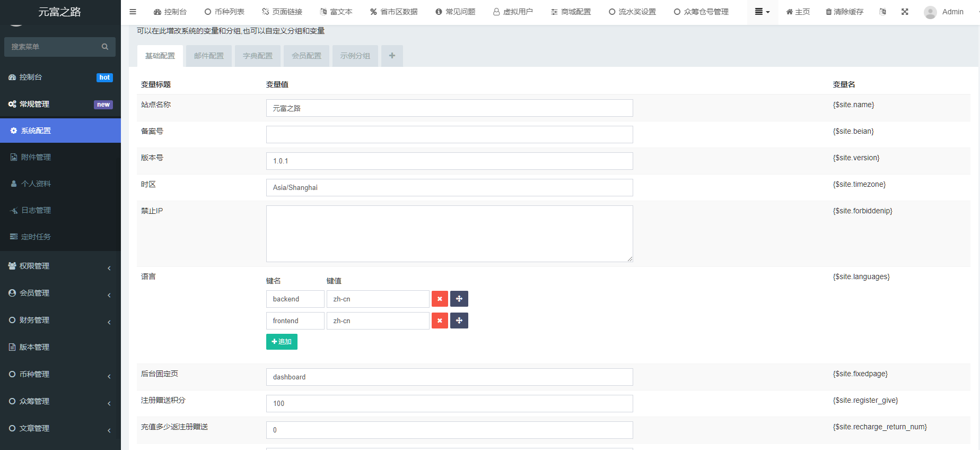The height and width of the screenshot is (450, 980).
Task: Click the 站点名称 input field
Action: [449, 108]
